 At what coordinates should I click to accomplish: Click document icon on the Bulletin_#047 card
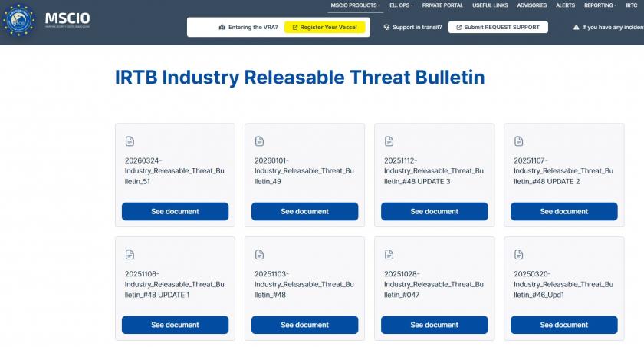tap(389, 255)
